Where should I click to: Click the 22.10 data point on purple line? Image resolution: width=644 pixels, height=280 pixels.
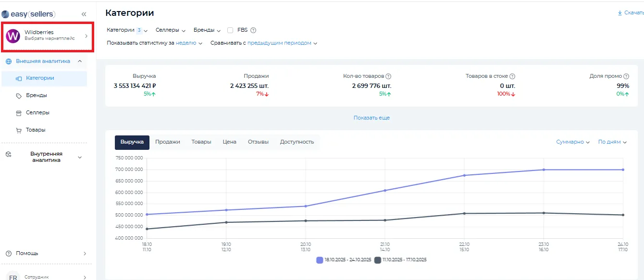(464, 175)
